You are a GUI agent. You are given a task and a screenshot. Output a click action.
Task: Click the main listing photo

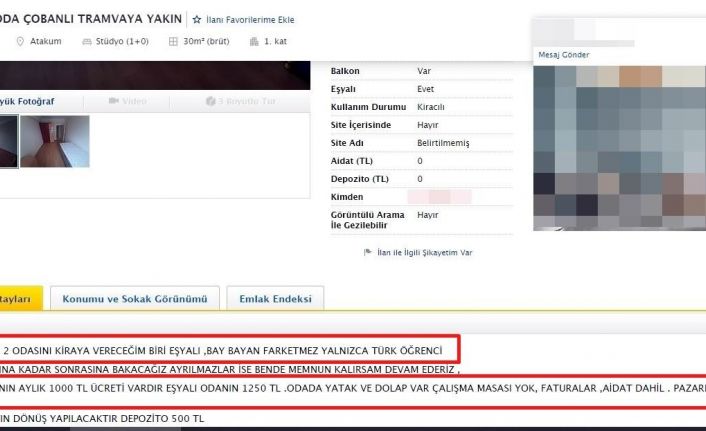(155, 75)
